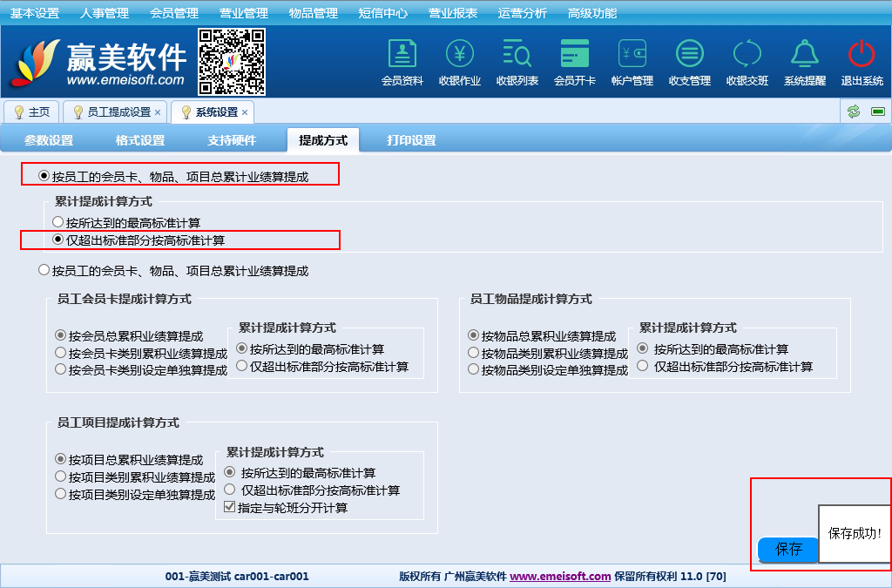This screenshot has width=892, height=588.
Task: Open the www.emeisoft.com footer link
Action: pyautogui.click(x=560, y=576)
